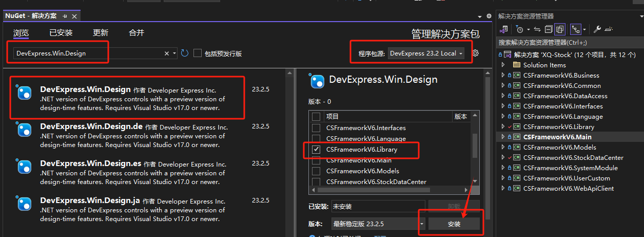This screenshot has width=644, height=237.
Task: Click the Solution Items folder icon
Action: tap(517, 65)
